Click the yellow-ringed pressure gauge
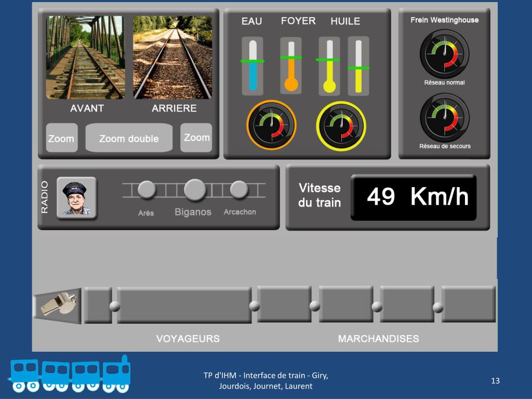 tap(341, 126)
